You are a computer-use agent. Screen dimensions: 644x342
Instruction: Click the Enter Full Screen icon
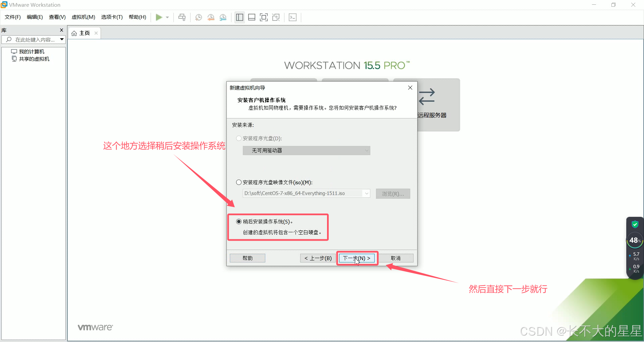tap(264, 17)
